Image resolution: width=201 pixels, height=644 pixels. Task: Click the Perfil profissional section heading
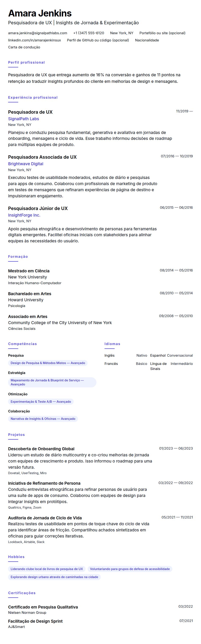pyautogui.click(x=26, y=63)
